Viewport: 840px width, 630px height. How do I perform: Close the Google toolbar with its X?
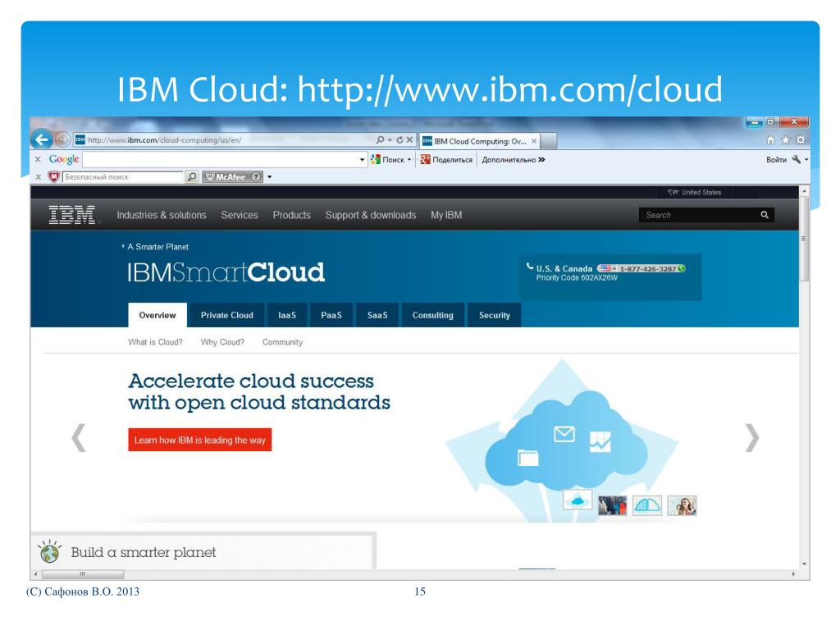(38, 160)
